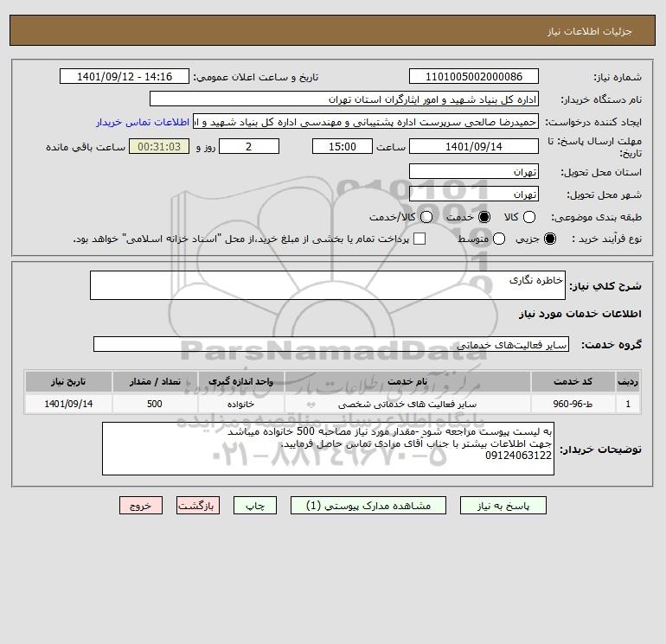This screenshot has width=666, height=644.
Task: Click the خروج exit button
Action: coord(141,506)
